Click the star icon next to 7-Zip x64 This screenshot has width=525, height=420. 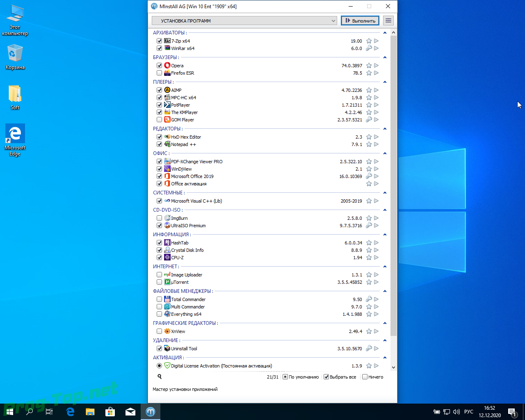pyautogui.click(x=369, y=41)
